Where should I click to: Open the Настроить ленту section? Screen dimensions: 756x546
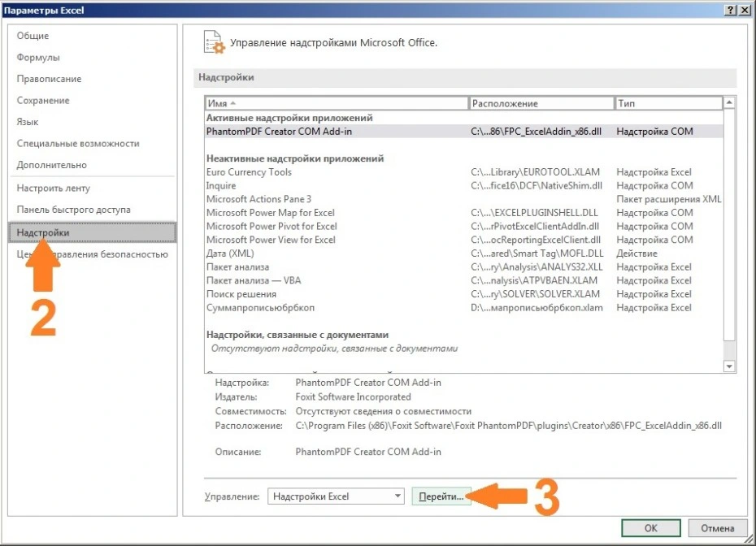point(55,188)
